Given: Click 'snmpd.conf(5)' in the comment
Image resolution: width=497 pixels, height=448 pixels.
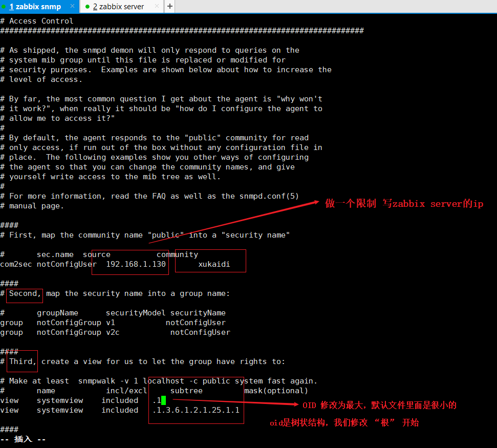Looking at the screenshot, I should [269, 196].
